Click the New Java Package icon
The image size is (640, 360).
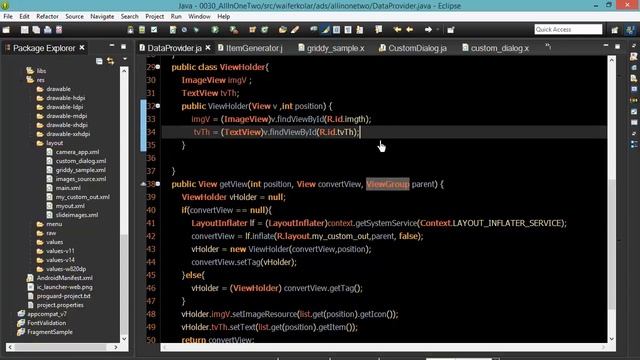[x=252, y=30]
